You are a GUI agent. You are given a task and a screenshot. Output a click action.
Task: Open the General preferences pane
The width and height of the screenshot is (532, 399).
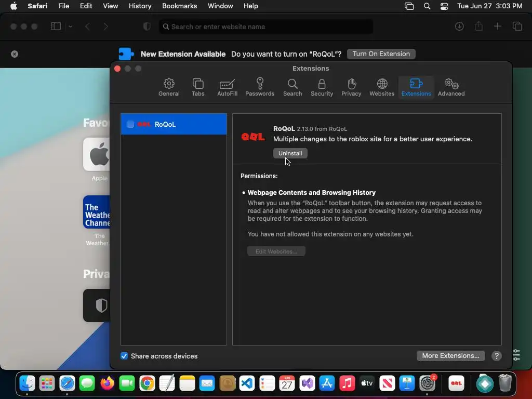(169, 87)
